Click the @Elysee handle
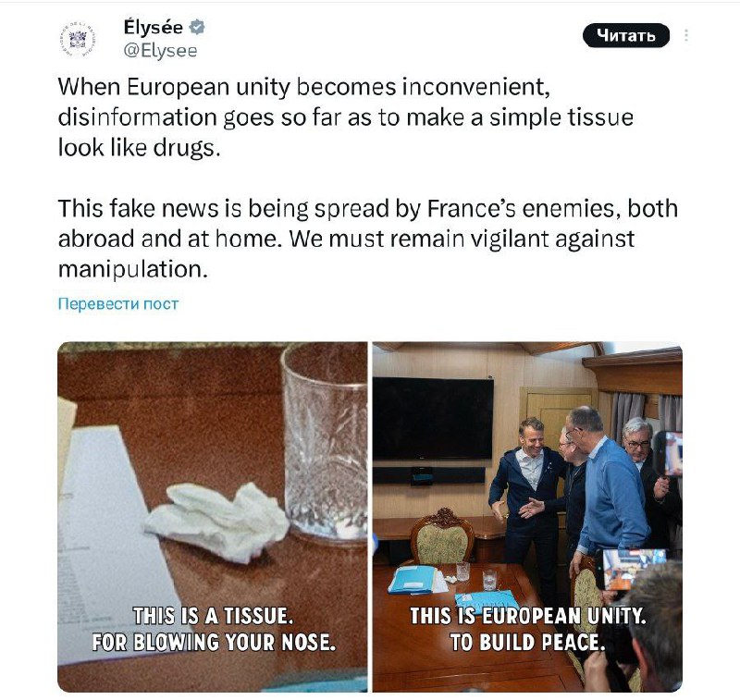Screen dimensions: 740x700 (160, 51)
